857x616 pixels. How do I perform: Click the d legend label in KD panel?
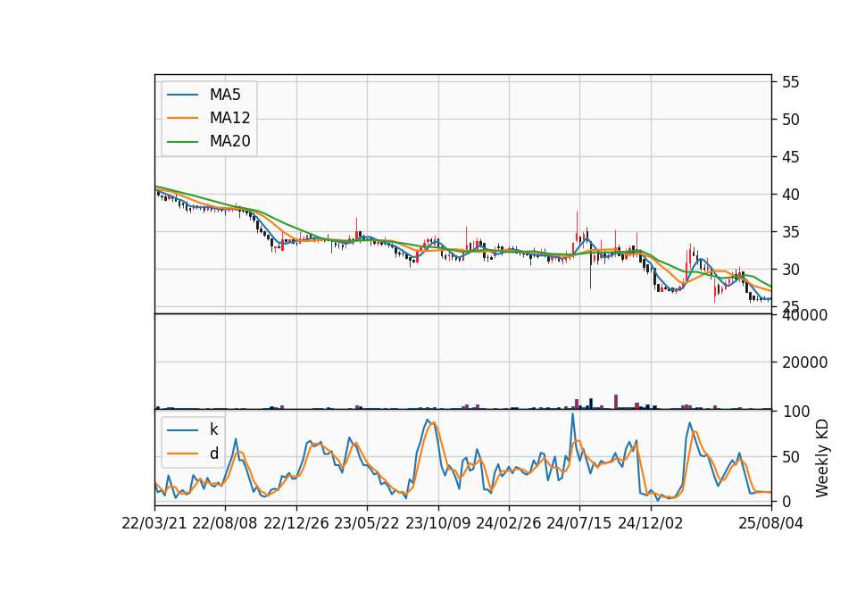point(213,453)
